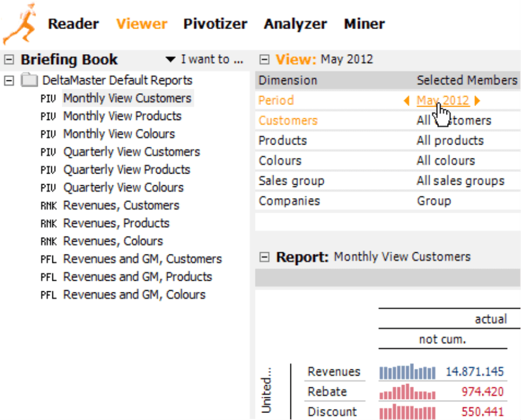
Task: Switch to Miner mode
Action: (364, 24)
